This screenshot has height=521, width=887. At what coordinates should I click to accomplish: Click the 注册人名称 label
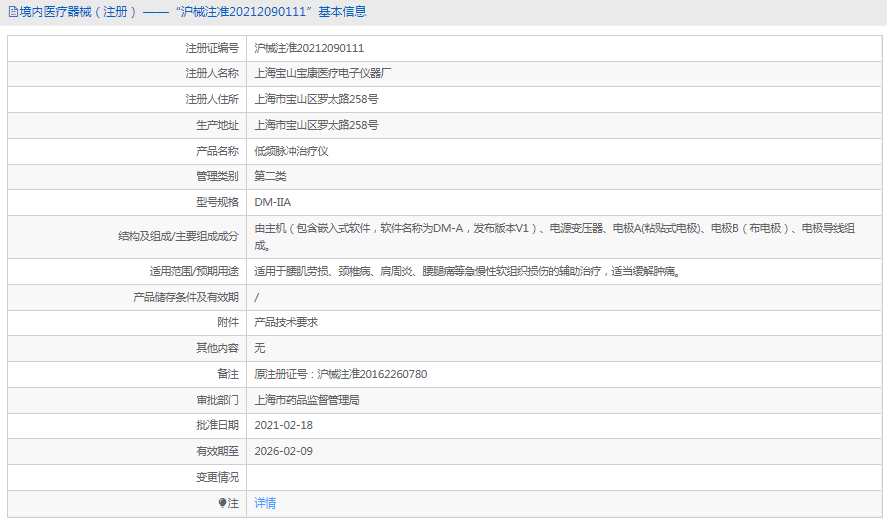point(212,74)
